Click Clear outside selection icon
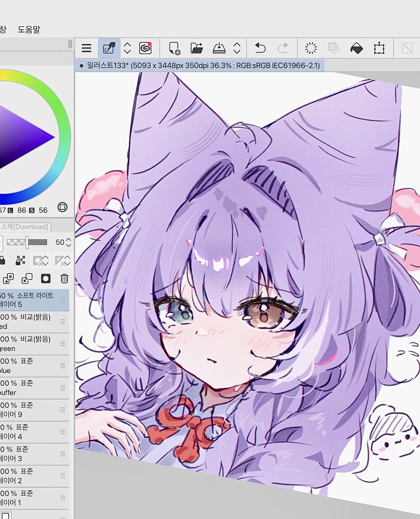Image resolution: width=420 pixels, height=519 pixels. pyautogui.click(x=333, y=48)
